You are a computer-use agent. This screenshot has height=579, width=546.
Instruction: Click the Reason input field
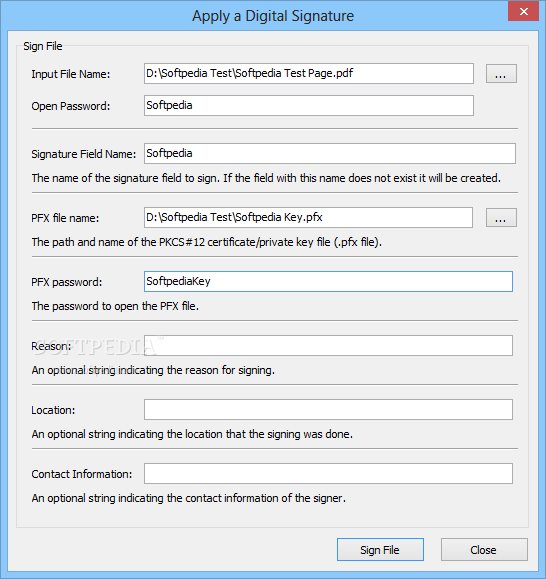[x=328, y=346]
